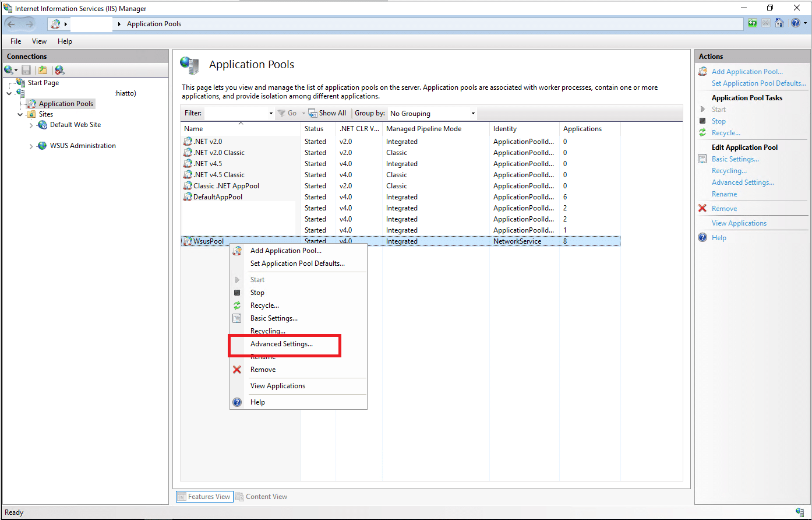Click the Recycle icon in the Actions pane
Screen dimensions: 812x520
tap(702, 133)
